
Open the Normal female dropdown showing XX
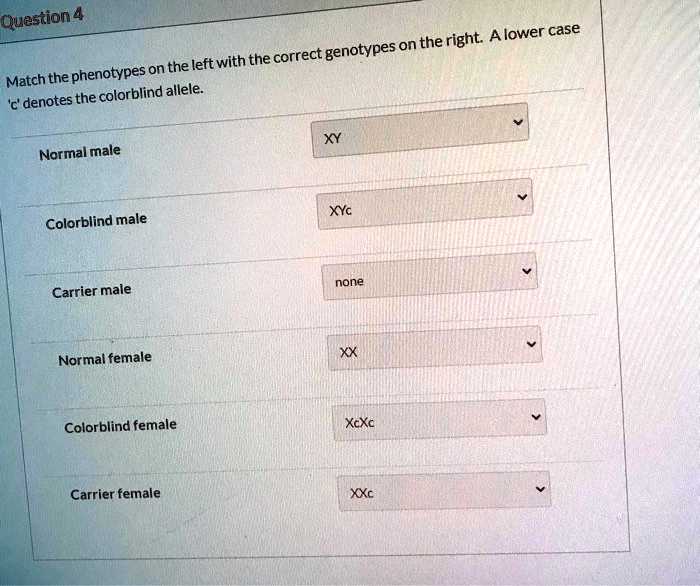tap(435, 349)
